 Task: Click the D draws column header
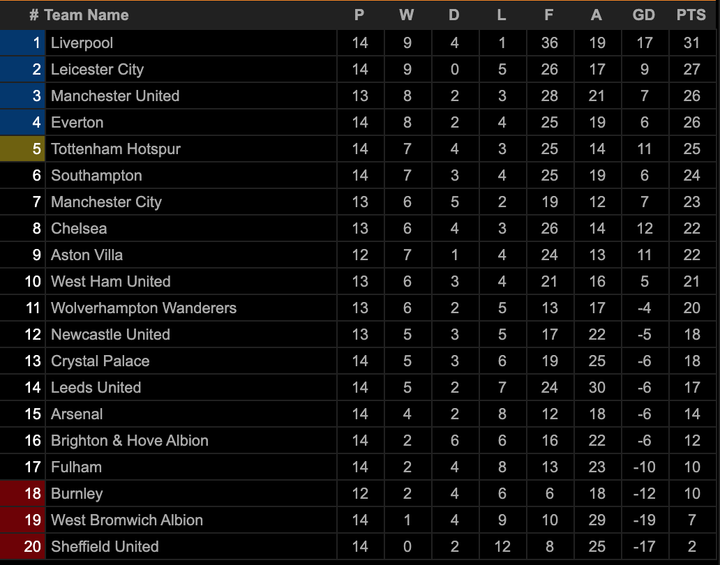(x=454, y=15)
